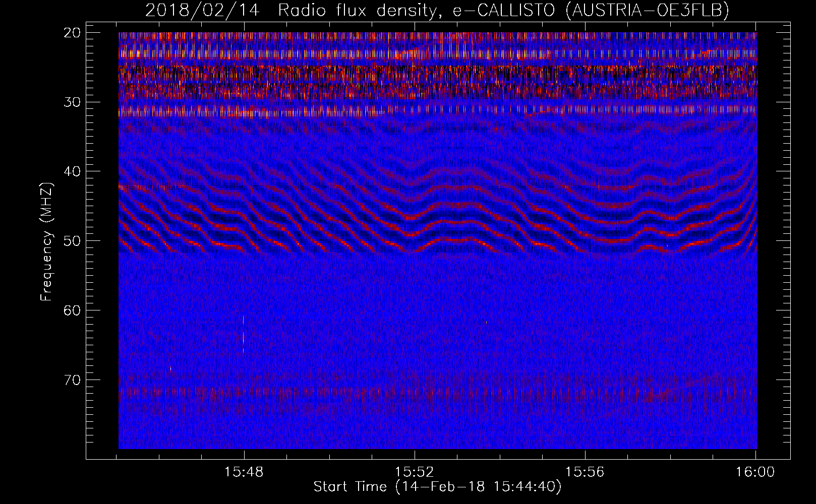
Task: Click the 16:00 time tick label
Action: (x=755, y=472)
